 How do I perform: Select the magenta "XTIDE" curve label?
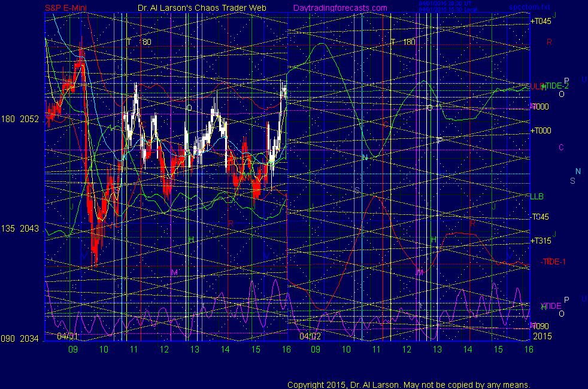[551, 306]
